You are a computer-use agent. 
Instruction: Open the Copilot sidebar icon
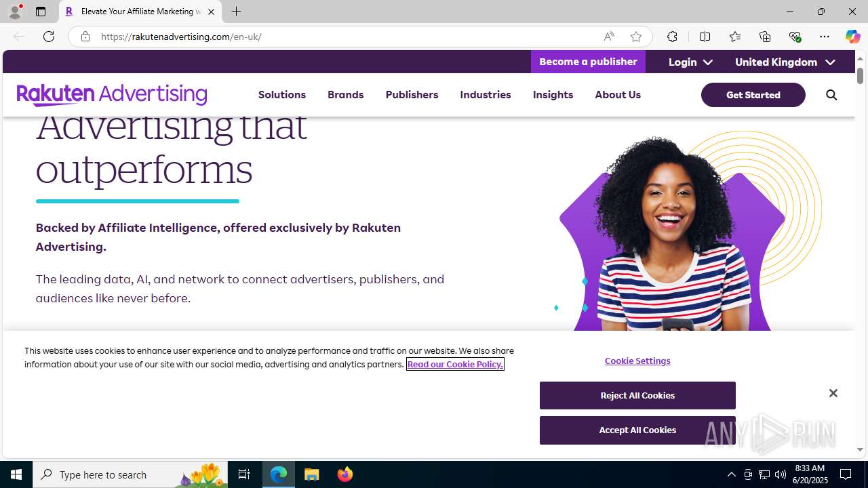(x=852, y=37)
